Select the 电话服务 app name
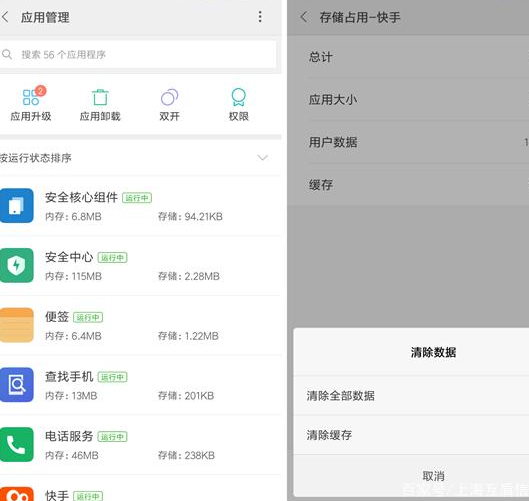529x501 pixels. tap(69, 436)
